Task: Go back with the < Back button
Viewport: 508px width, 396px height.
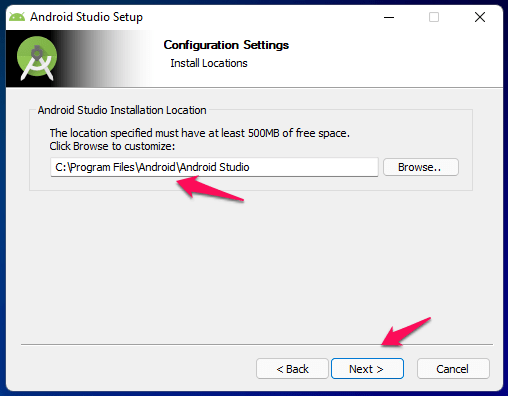Action: coord(292,369)
